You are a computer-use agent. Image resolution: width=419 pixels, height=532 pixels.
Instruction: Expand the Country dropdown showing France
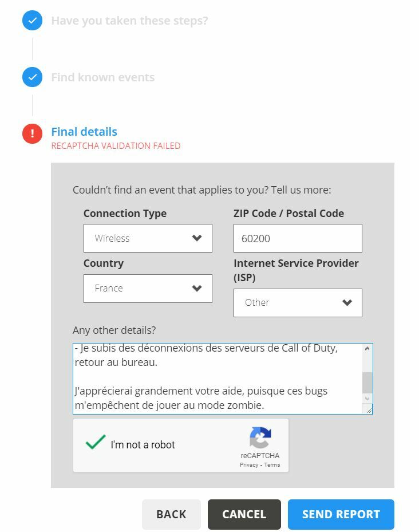148,288
